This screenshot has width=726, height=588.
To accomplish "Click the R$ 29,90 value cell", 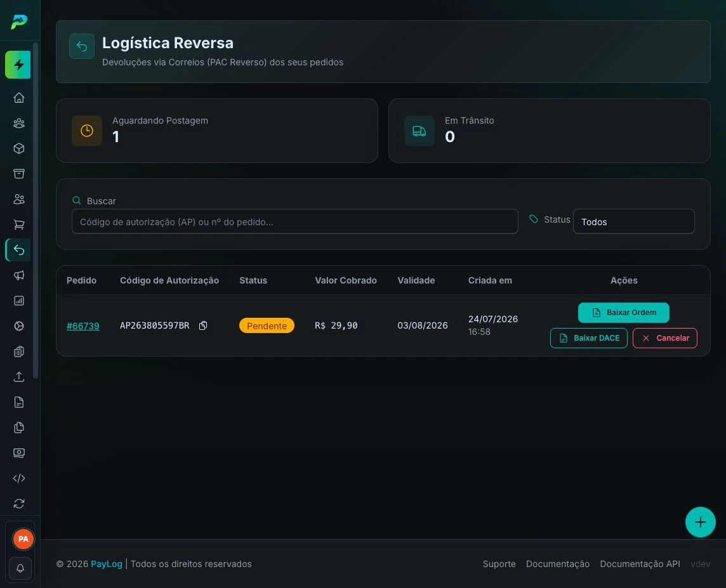I will [336, 325].
